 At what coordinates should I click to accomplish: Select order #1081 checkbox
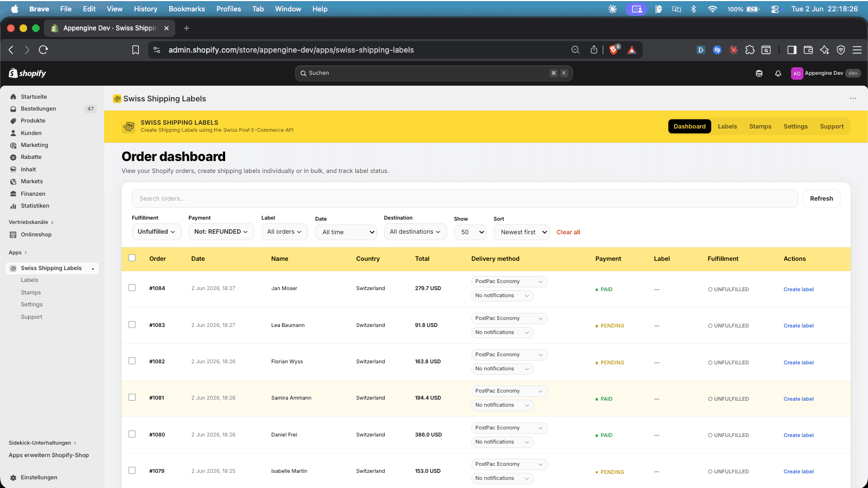tap(132, 397)
